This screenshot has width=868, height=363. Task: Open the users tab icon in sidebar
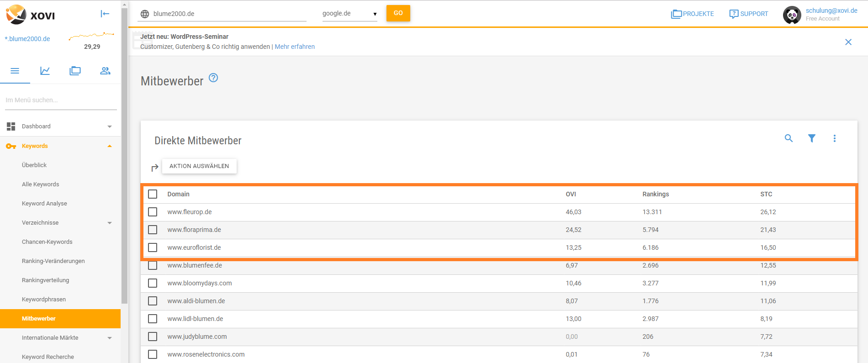105,71
